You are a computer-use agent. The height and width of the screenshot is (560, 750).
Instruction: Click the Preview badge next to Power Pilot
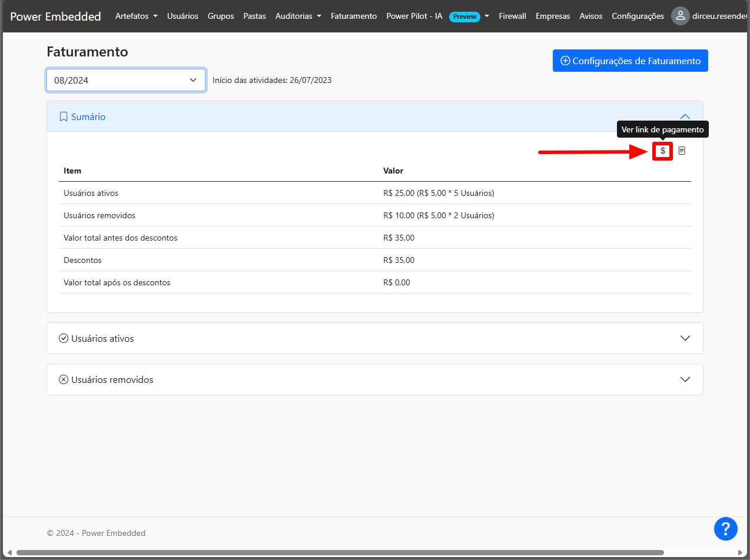[464, 16]
